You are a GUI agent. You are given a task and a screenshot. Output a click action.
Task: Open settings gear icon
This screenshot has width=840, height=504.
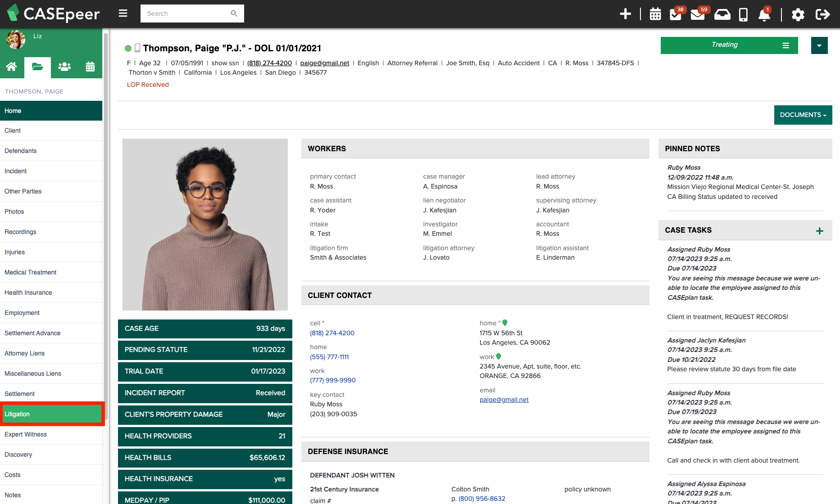[x=798, y=14]
